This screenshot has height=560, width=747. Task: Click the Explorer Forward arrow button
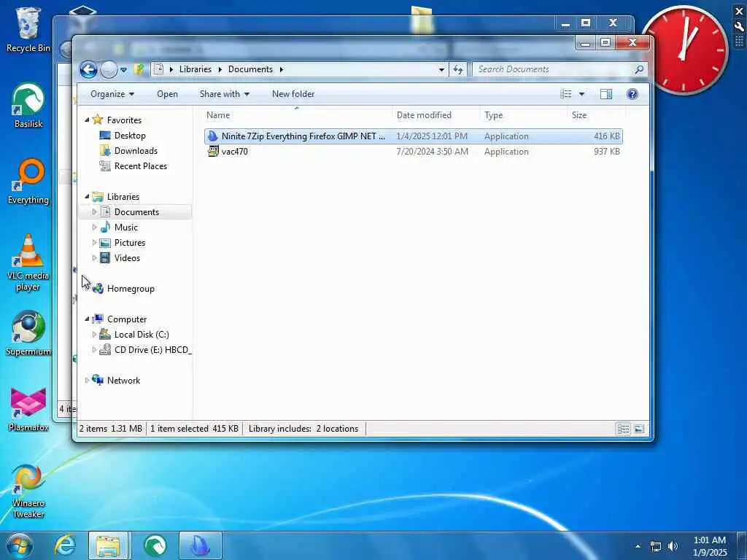tap(109, 69)
